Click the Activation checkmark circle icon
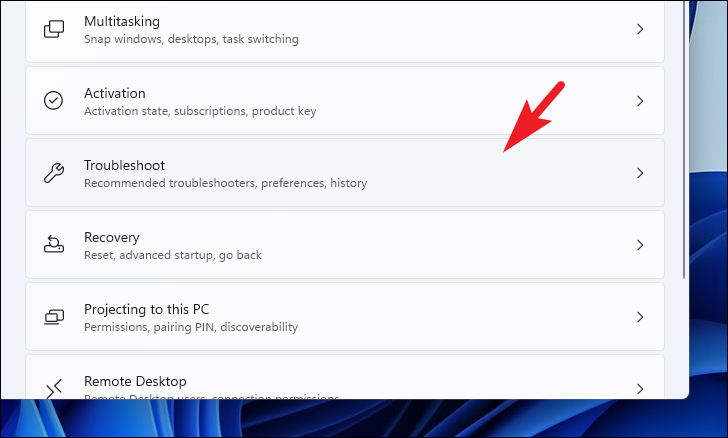Image resolution: width=728 pixels, height=438 pixels. [53, 100]
